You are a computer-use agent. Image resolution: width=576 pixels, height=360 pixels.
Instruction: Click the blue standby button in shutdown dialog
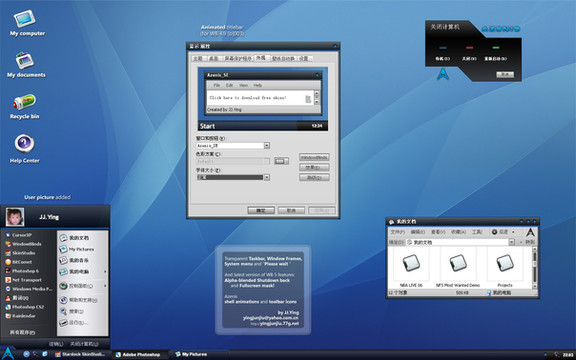point(443,48)
